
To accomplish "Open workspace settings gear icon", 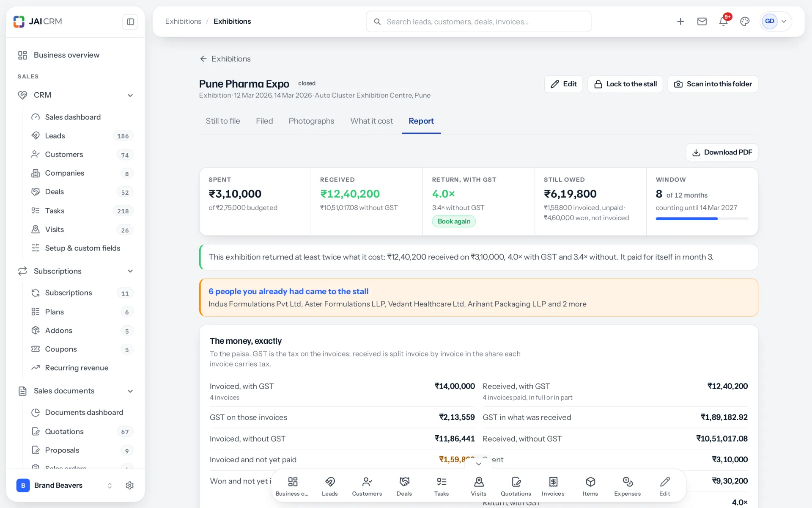I will 130,486.
